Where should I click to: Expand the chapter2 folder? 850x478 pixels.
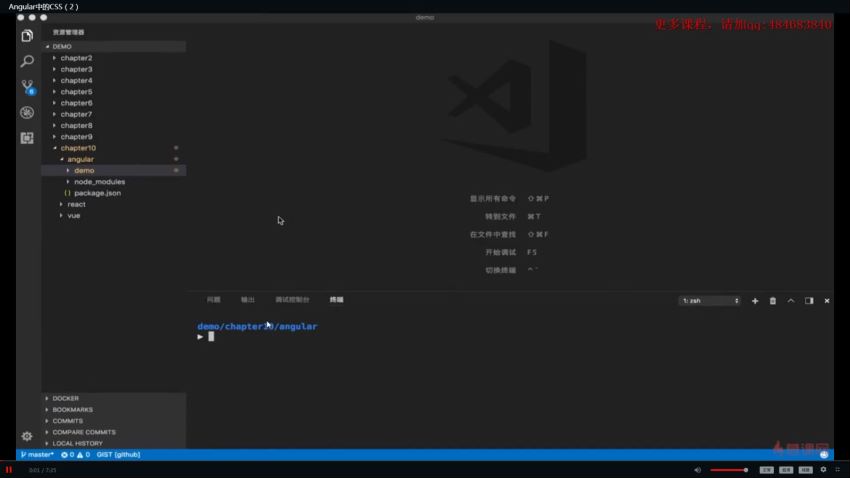[75, 58]
